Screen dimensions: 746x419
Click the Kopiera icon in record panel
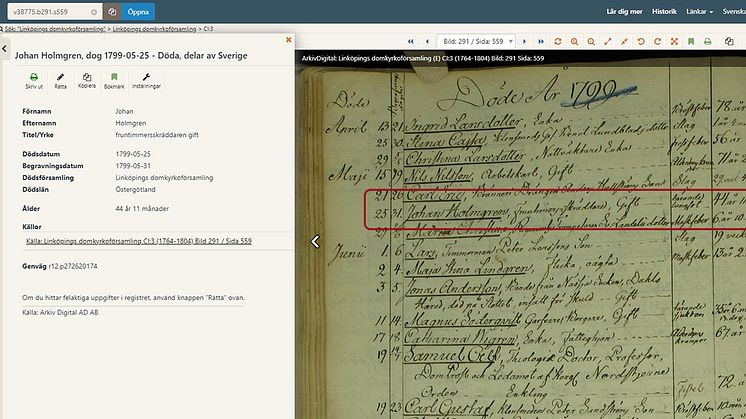point(87,80)
